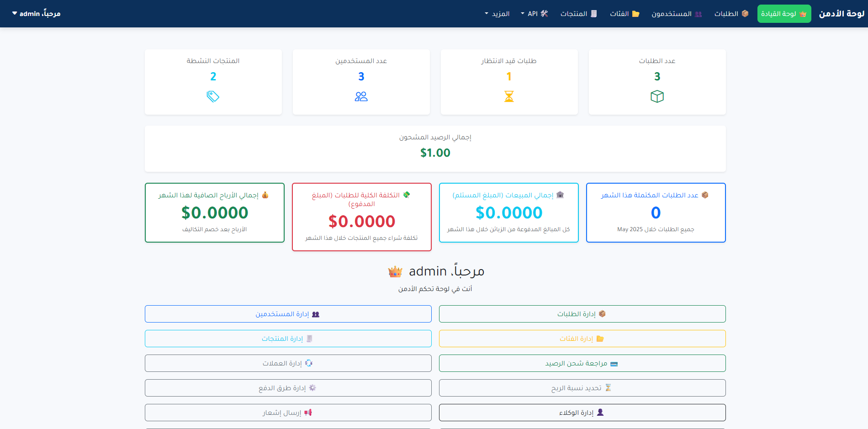The width and height of the screenshot is (868, 429).
Task: Click the tools icon next to the API menu
Action: click(x=544, y=14)
